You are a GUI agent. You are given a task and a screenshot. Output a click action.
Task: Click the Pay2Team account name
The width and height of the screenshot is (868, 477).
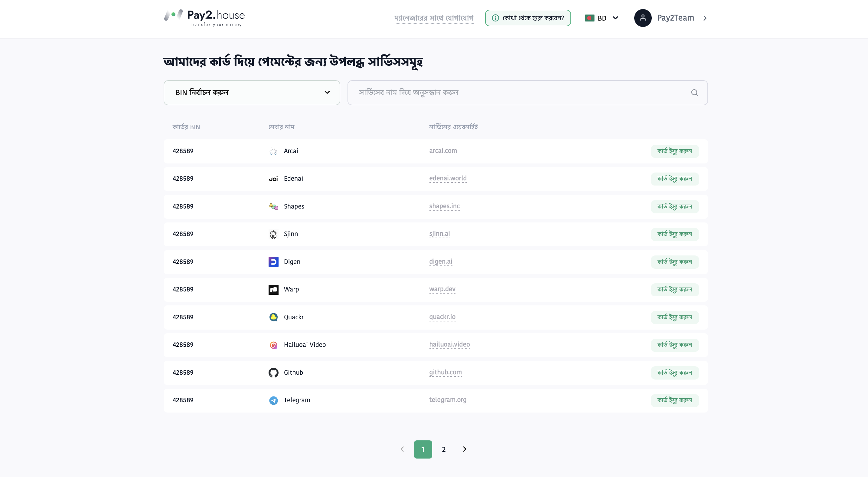[675, 18]
